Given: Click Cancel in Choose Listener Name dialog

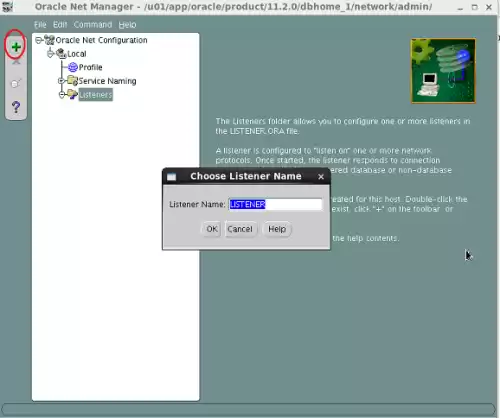Looking at the screenshot, I should [x=240, y=229].
